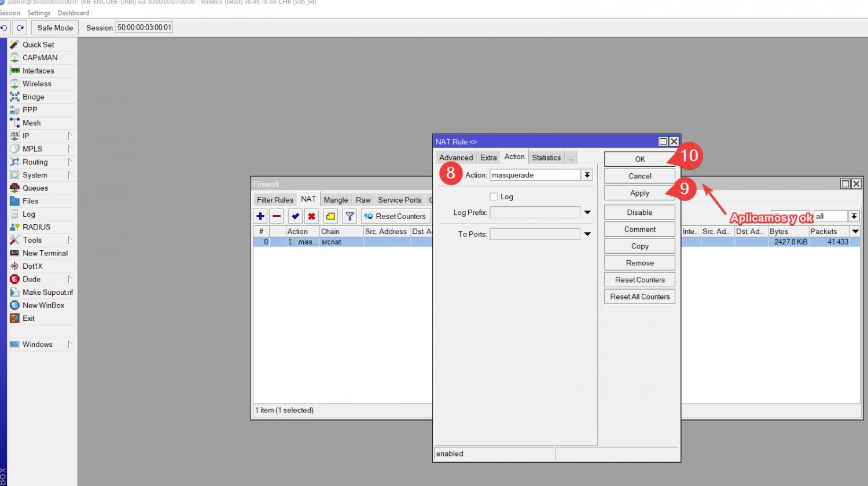Click the red X disable rule icon
The image size is (868, 486).
[311, 216]
